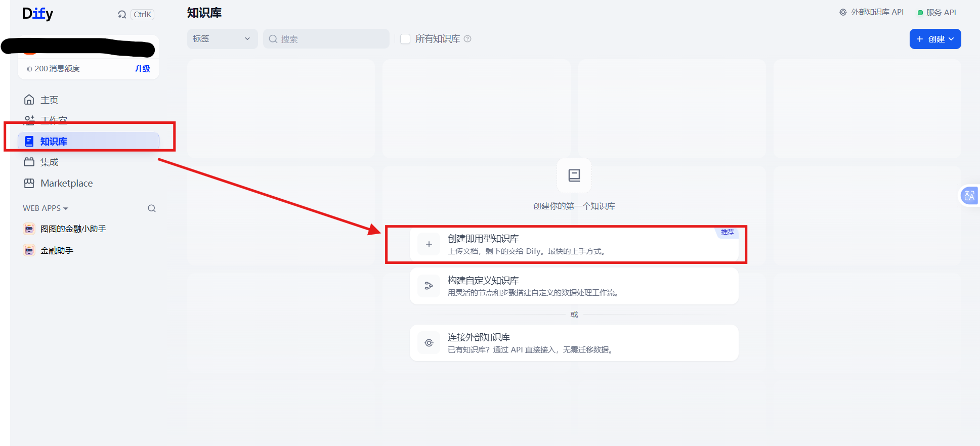Open the 外部知识库 API link
This screenshot has width=980, height=446.
coord(871,12)
